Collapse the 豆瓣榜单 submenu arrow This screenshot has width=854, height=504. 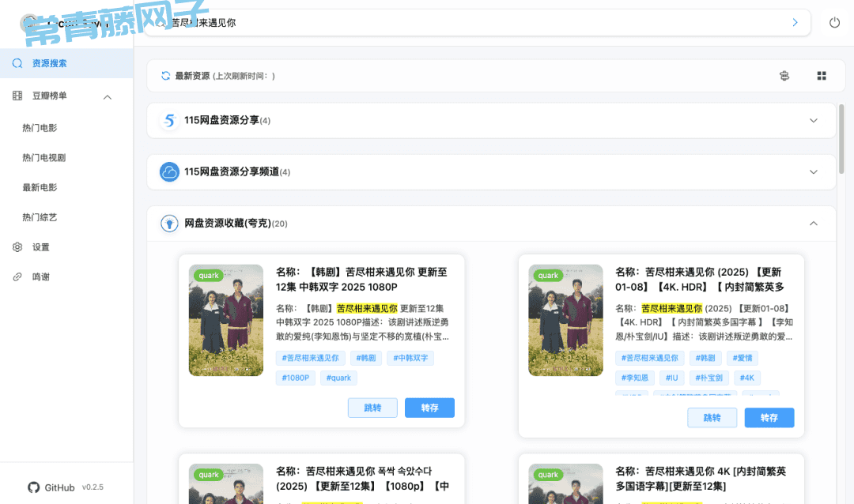(108, 97)
